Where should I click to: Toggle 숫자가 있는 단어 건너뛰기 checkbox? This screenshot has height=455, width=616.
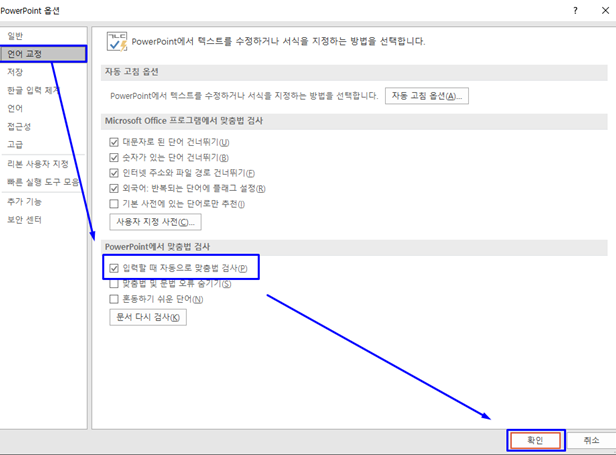(114, 158)
